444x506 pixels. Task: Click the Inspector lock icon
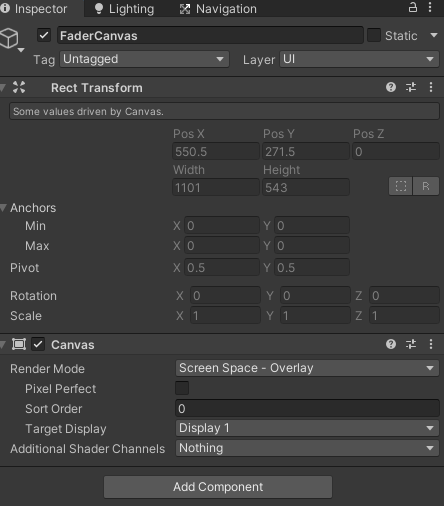tap(413, 7)
